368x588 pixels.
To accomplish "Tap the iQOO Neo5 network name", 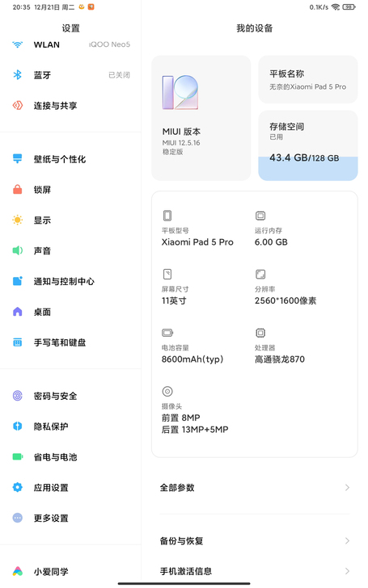I will click(109, 44).
